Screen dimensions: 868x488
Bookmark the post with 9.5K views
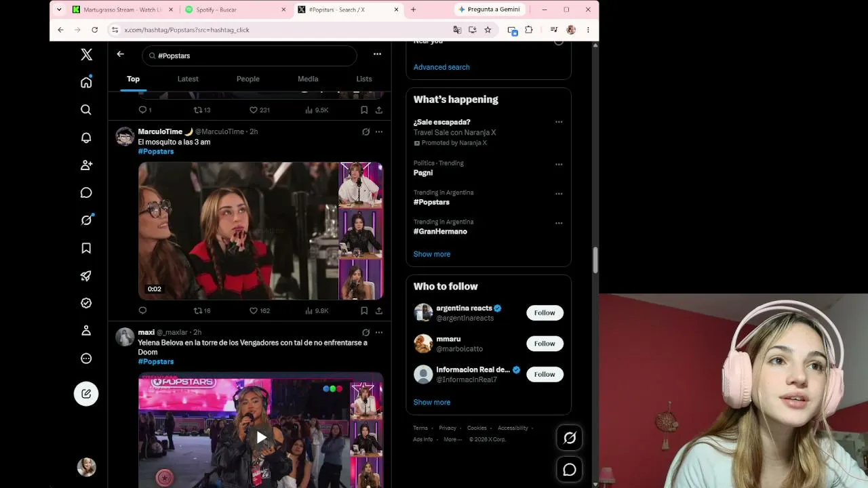(364, 110)
